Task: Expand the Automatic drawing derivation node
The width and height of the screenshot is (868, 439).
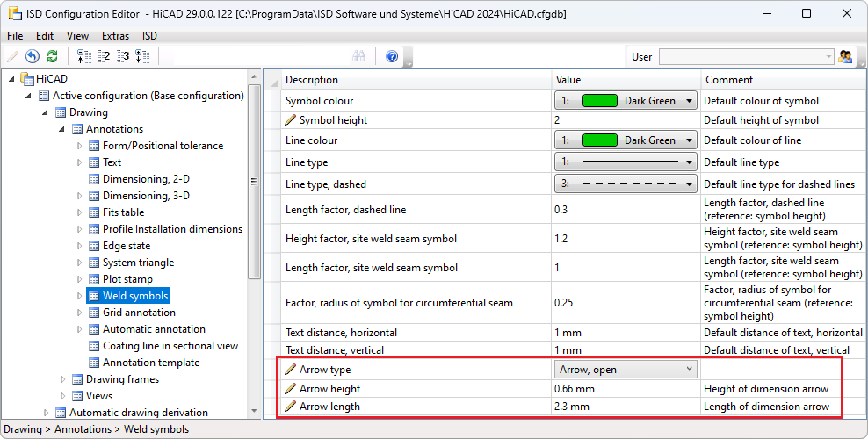Action: click(x=46, y=413)
